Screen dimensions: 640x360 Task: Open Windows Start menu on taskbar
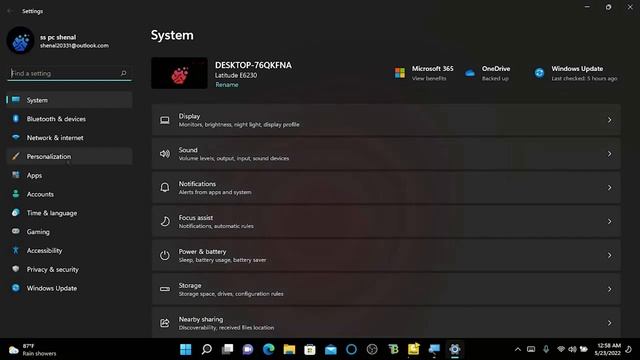186,349
